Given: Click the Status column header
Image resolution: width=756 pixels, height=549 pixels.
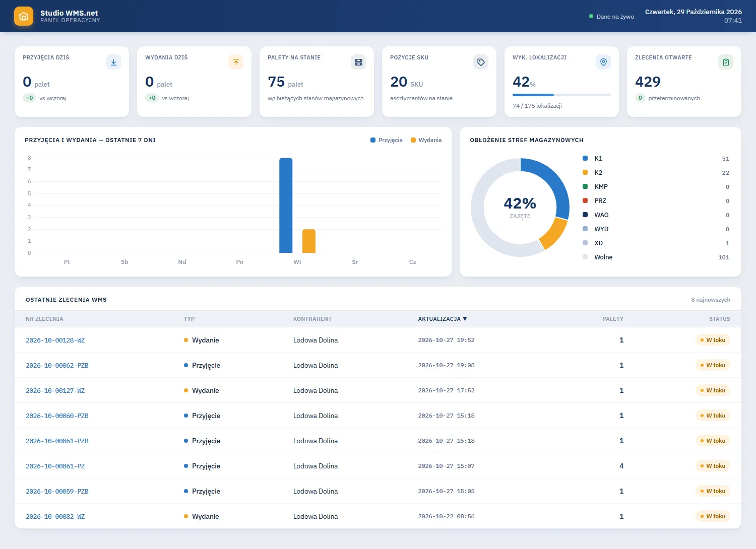Looking at the screenshot, I should (x=720, y=319).
